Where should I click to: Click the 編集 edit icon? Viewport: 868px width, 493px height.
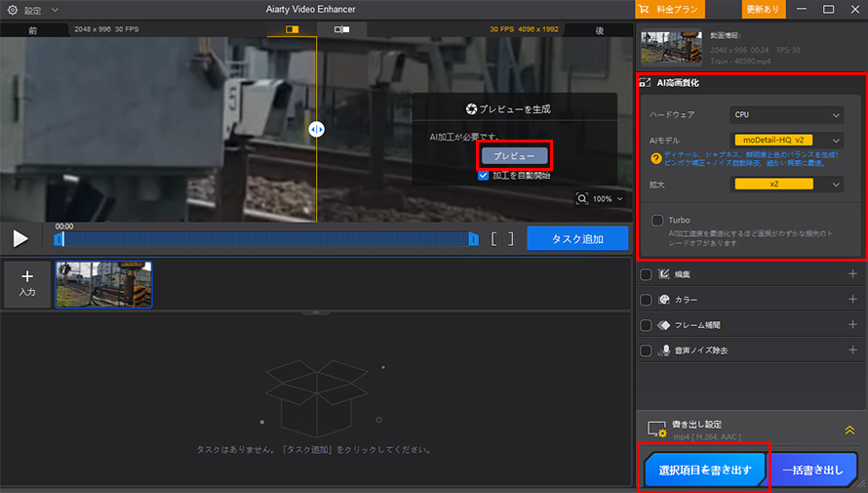click(x=664, y=274)
